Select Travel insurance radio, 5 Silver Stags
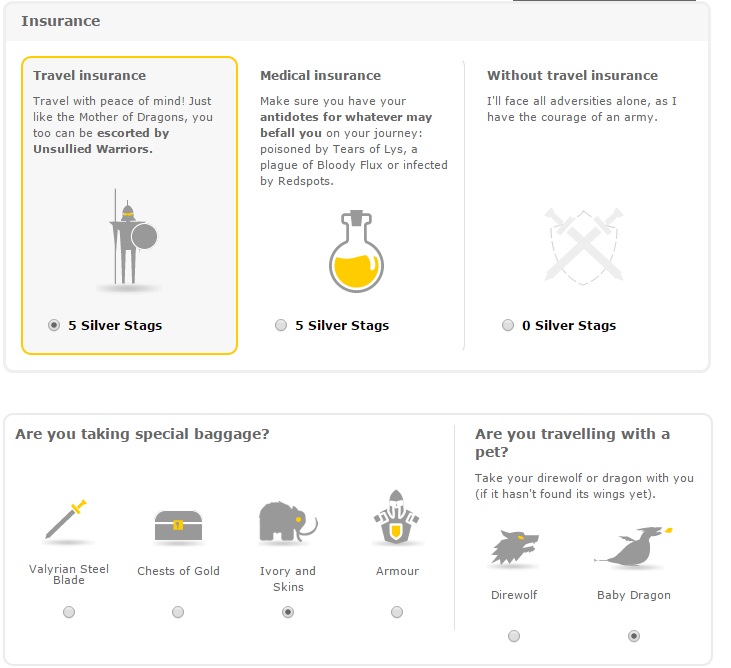Screen dimensions: 731x668 pyautogui.click(x=54, y=325)
